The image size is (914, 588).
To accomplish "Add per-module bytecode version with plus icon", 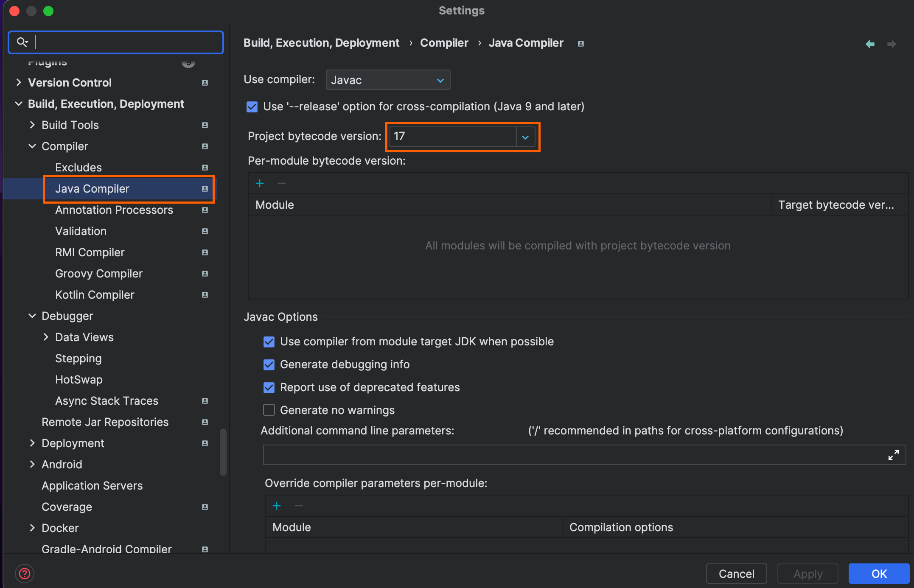I will [x=260, y=183].
